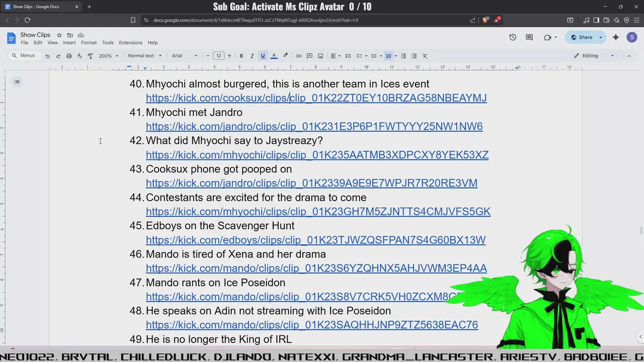Insert link using chain icon

(x=298, y=56)
